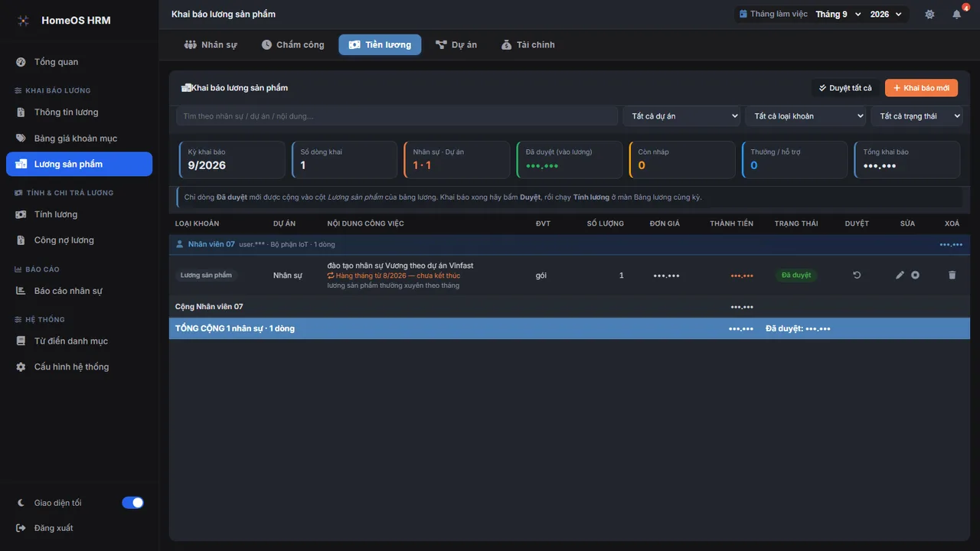Click the Cấu hình hệ thống gear icon
The width and height of the screenshot is (980, 551).
21,367
